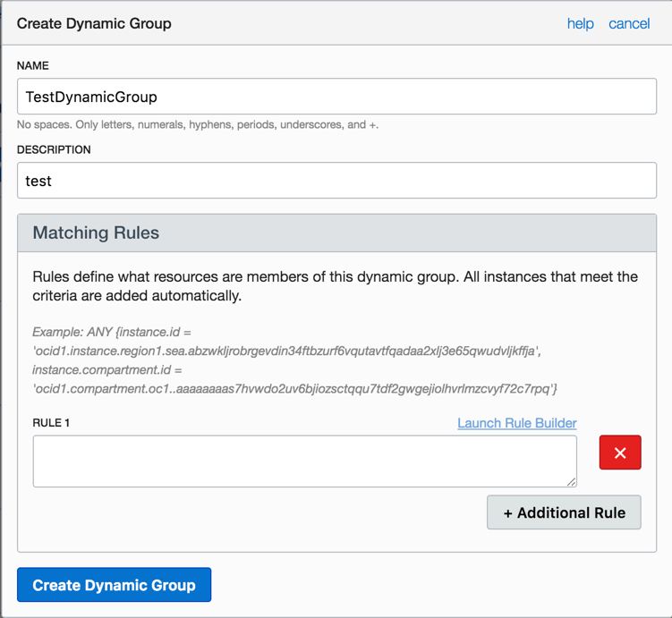Click the Rule 1 textarea resize handle

pos(571,482)
